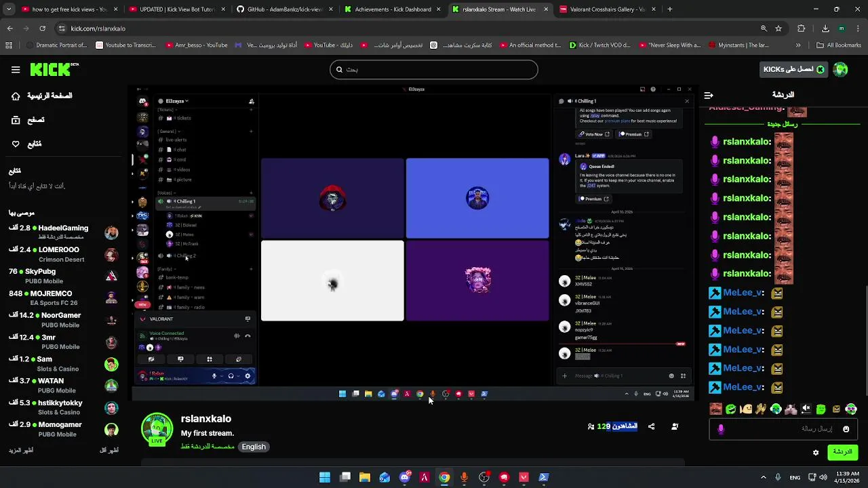Open All Bookmarks folder

839,45
